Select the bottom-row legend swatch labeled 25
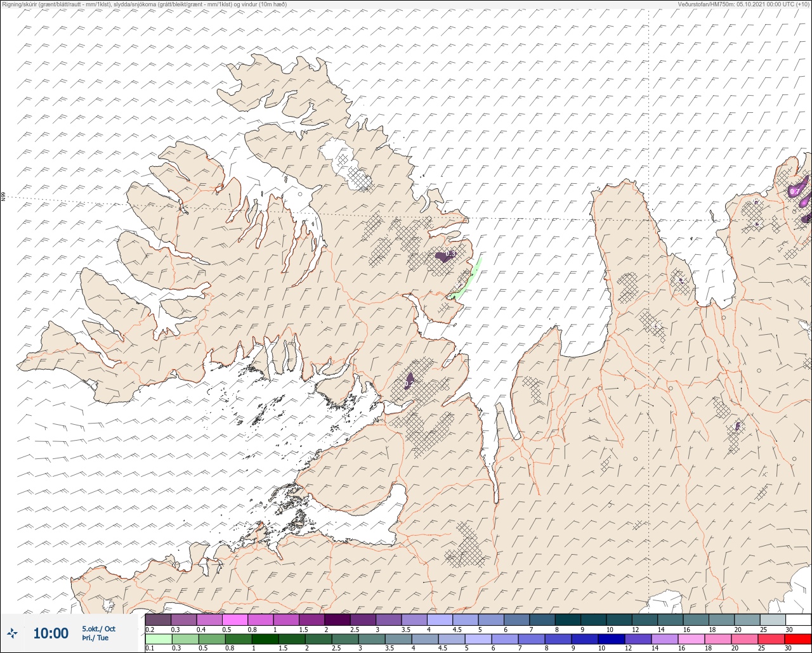Screen dimensions: 812x653 [771, 638]
